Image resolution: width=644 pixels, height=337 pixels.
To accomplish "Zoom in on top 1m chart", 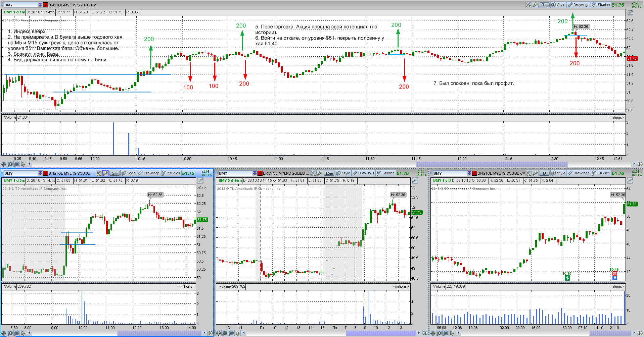I will pyautogui.click(x=10, y=164).
